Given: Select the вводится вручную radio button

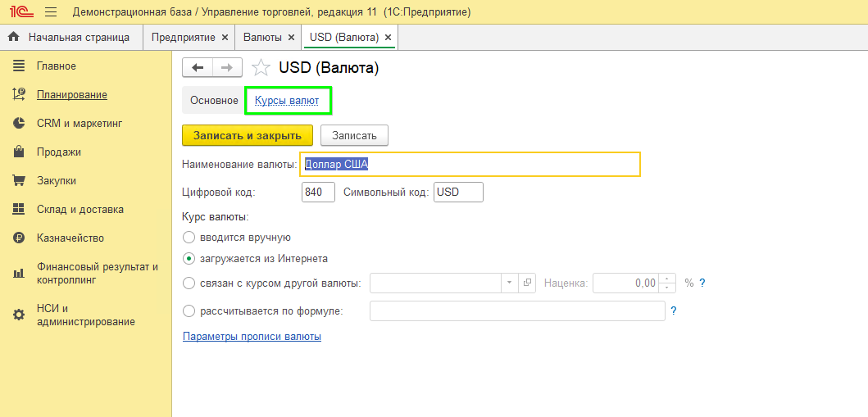Looking at the screenshot, I should coord(189,238).
